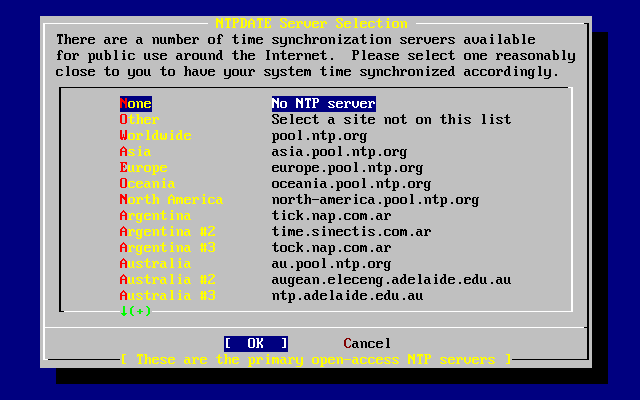The image size is (640, 400).
Task: Choose Oceania from the server list
Action: click(x=147, y=184)
